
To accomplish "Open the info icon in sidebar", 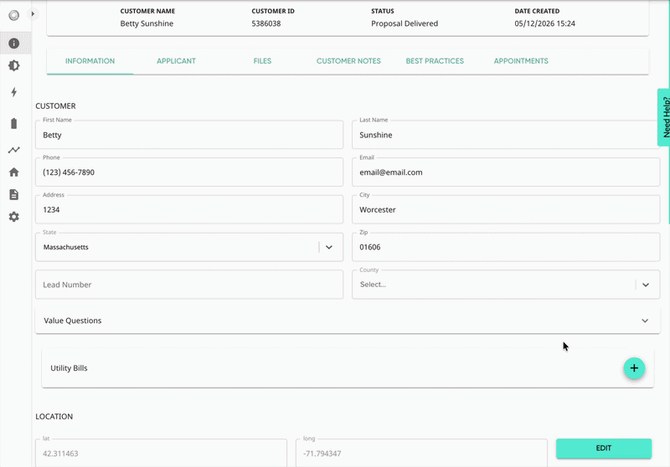I will (x=14, y=43).
